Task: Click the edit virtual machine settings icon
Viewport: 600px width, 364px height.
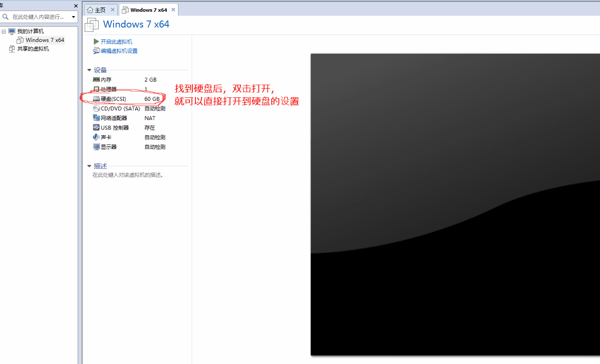Action: click(x=96, y=51)
